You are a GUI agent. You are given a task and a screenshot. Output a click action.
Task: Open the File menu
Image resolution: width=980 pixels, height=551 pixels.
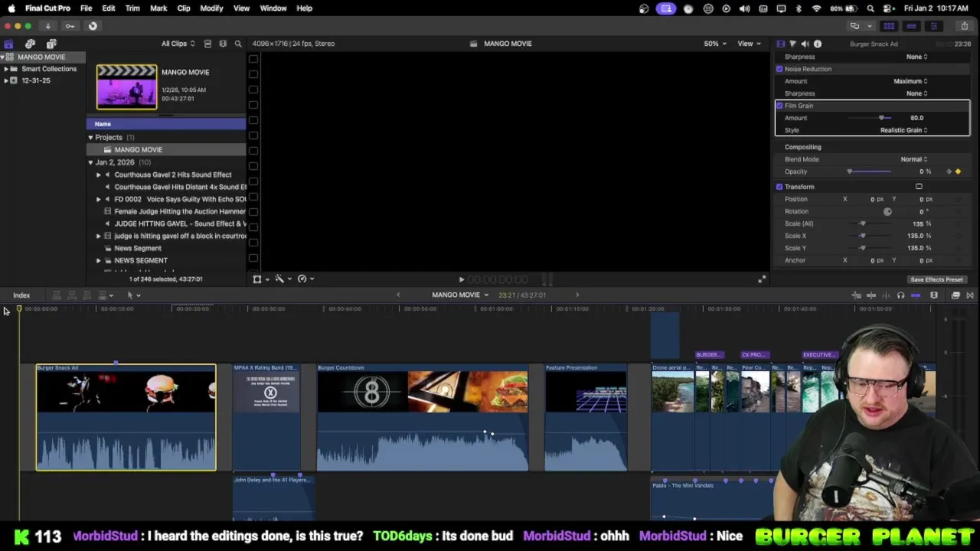(x=86, y=8)
